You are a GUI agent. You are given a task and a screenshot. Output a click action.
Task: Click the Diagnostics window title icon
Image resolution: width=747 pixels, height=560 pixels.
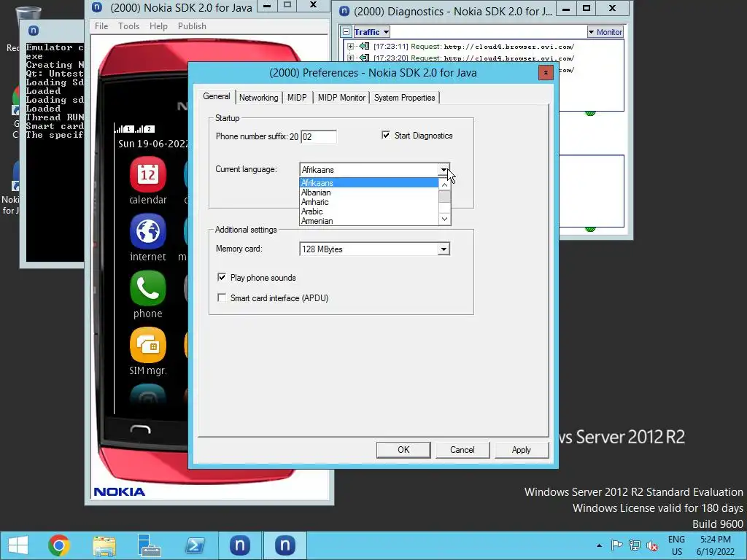tap(344, 11)
